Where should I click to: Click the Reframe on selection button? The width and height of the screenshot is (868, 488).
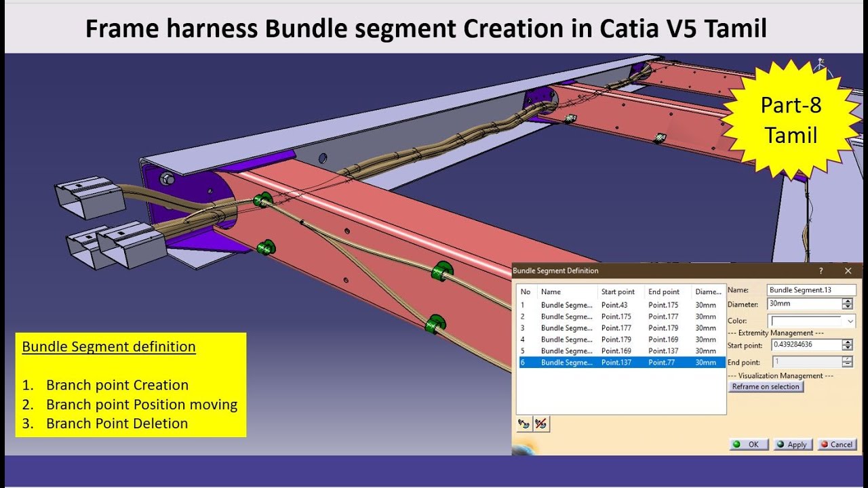[x=766, y=386]
